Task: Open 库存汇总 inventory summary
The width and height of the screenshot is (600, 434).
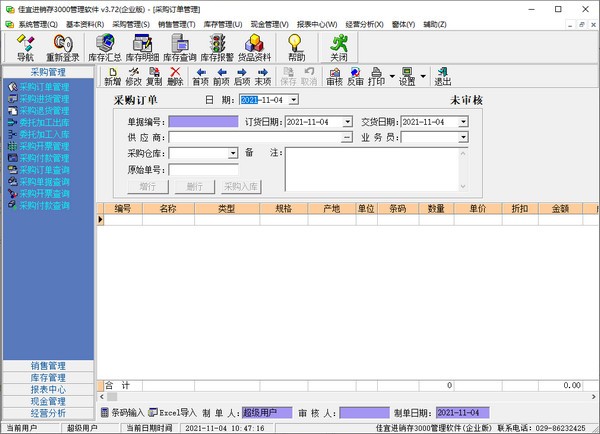Action: [104, 47]
